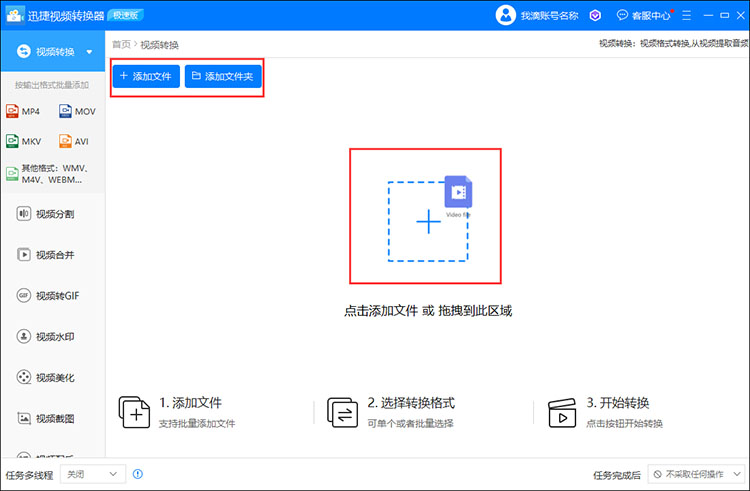Click the 视频美化 palette icon

[x=24, y=378]
